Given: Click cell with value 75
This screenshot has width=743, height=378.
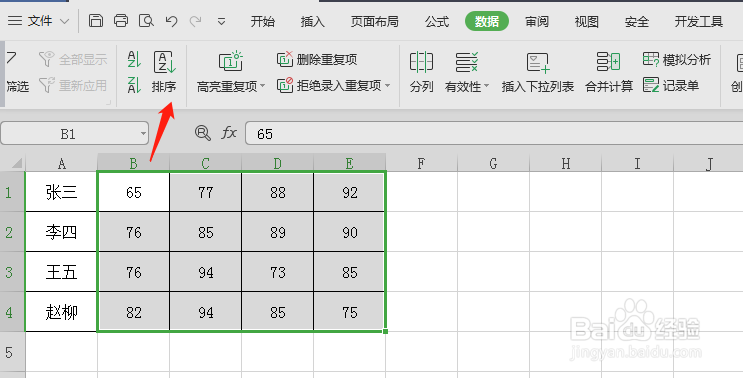Looking at the screenshot, I should pyautogui.click(x=350, y=312).
